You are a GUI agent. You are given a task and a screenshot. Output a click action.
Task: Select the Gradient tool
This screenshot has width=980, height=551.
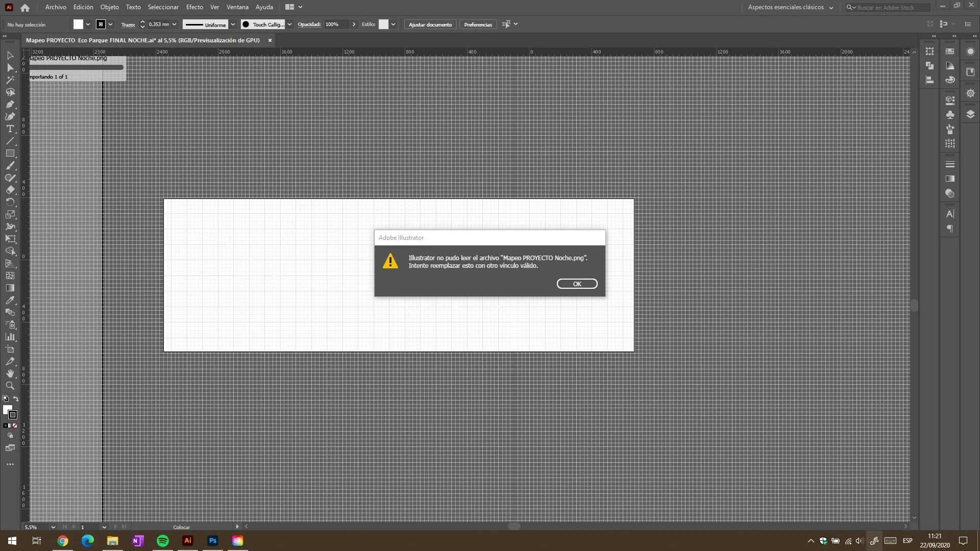point(10,288)
